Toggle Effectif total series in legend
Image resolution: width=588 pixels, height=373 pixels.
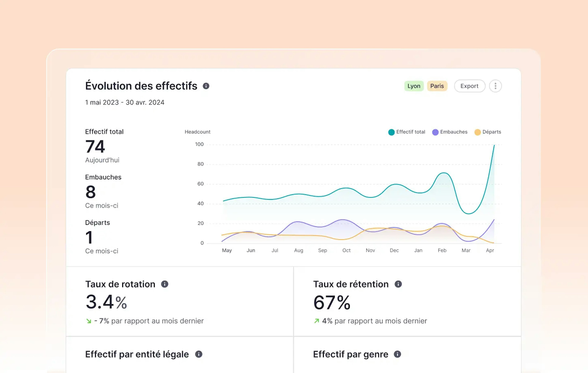click(407, 132)
